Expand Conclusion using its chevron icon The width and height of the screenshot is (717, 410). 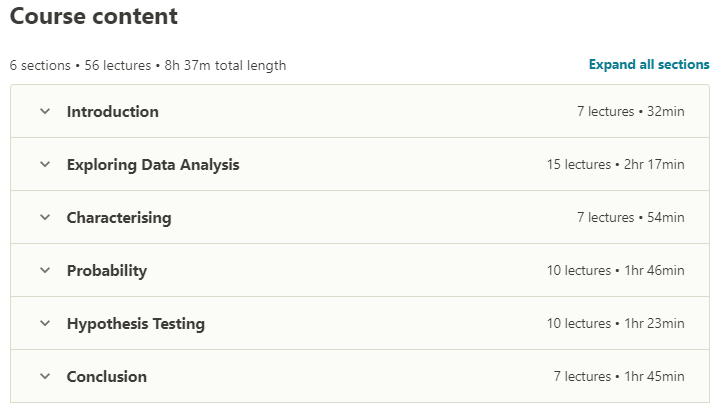tap(44, 377)
